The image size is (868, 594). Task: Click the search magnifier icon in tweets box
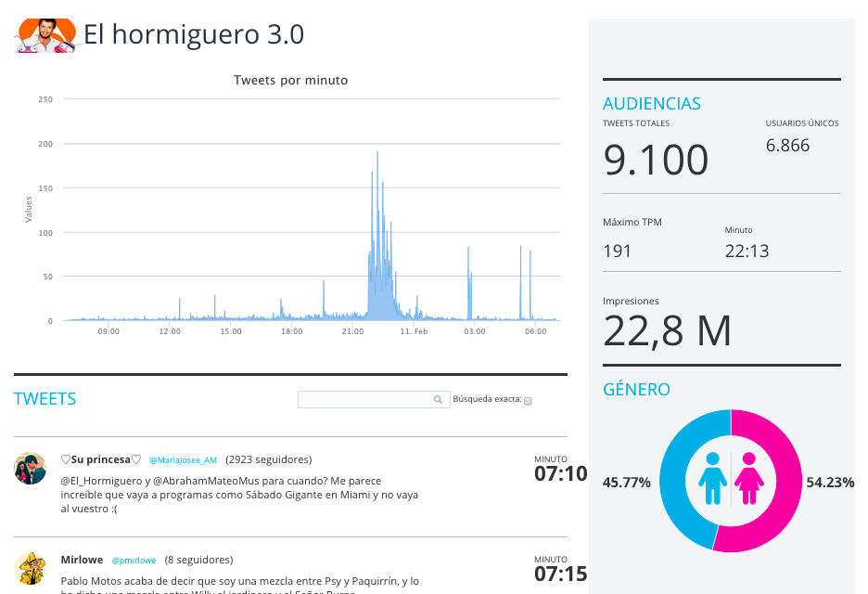click(438, 399)
